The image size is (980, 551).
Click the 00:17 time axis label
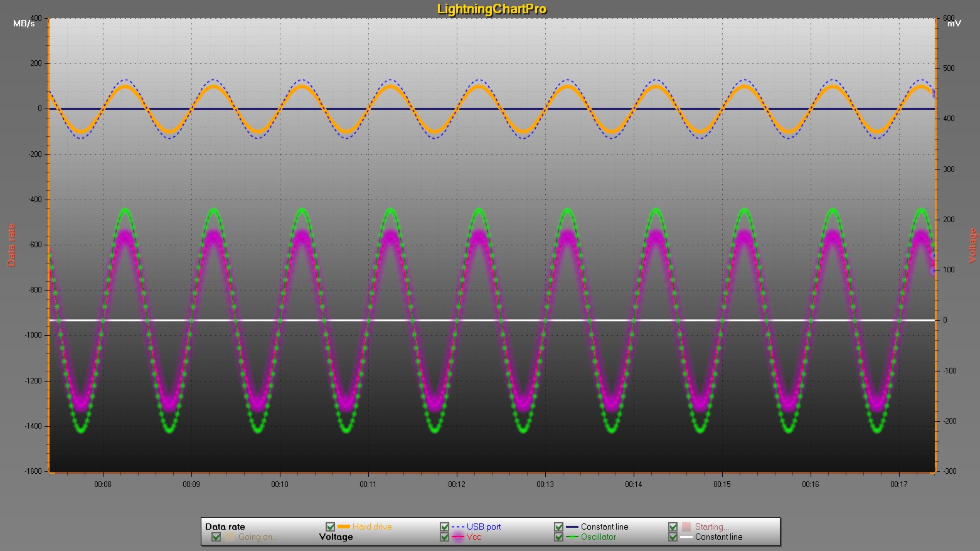pos(899,484)
